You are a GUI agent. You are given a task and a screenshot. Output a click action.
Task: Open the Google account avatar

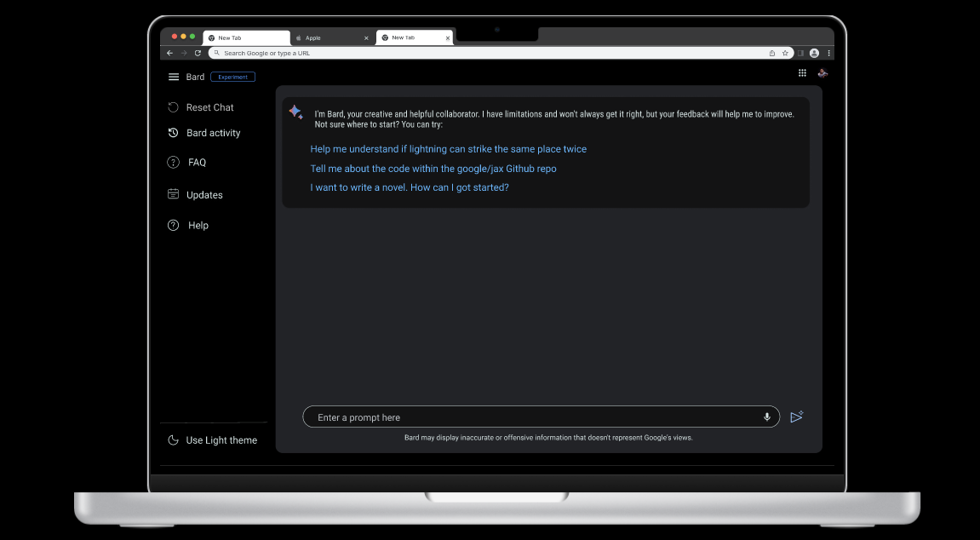tap(823, 73)
